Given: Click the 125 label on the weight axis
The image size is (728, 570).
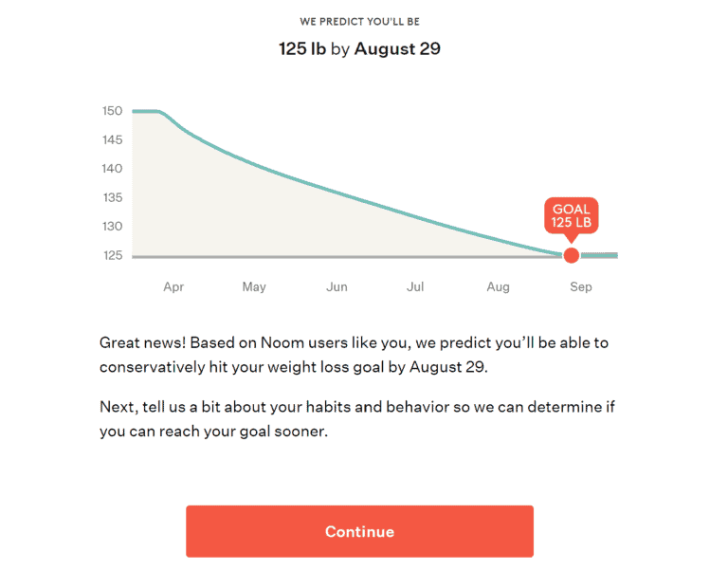Looking at the screenshot, I should [x=113, y=255].
